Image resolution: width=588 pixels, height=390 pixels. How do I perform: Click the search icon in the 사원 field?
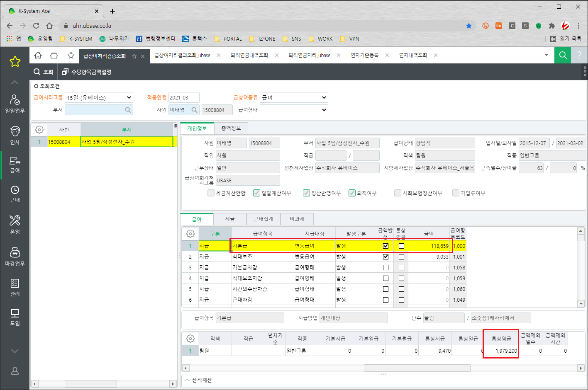pos(195,110)
